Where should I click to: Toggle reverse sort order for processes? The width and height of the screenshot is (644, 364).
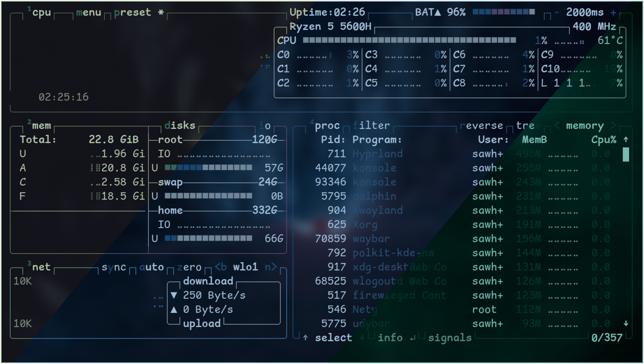click(x=481, y=125)
